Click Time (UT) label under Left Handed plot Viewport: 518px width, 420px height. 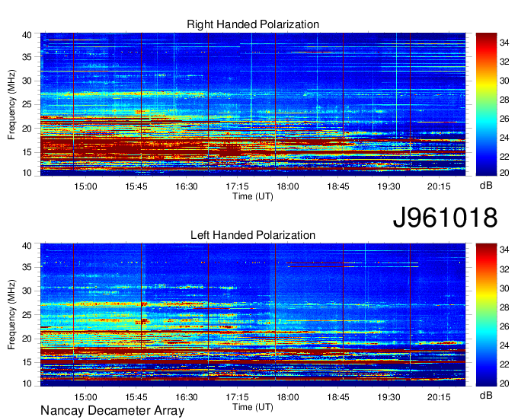(253, 407)
